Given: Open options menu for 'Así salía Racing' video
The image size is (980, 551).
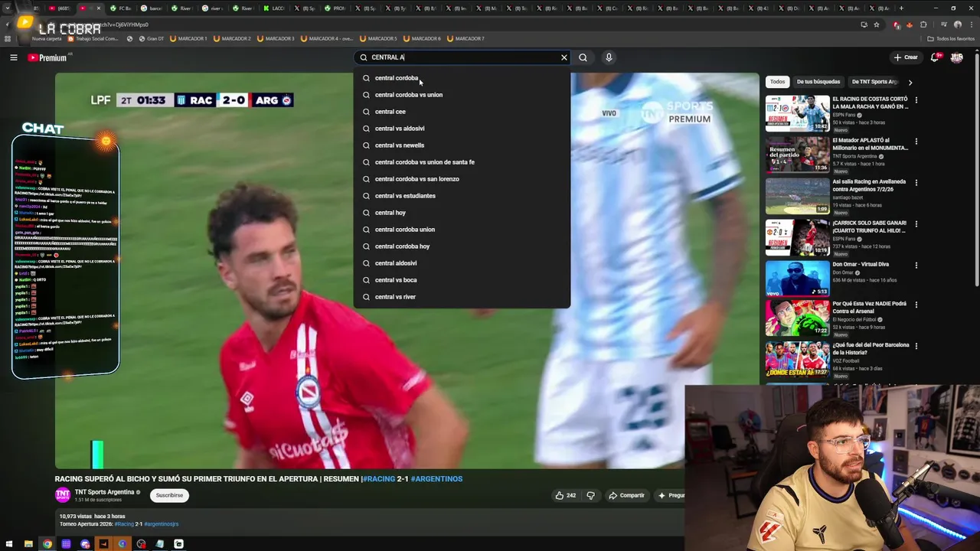Looking at the screenshot, I should (916, 183).
